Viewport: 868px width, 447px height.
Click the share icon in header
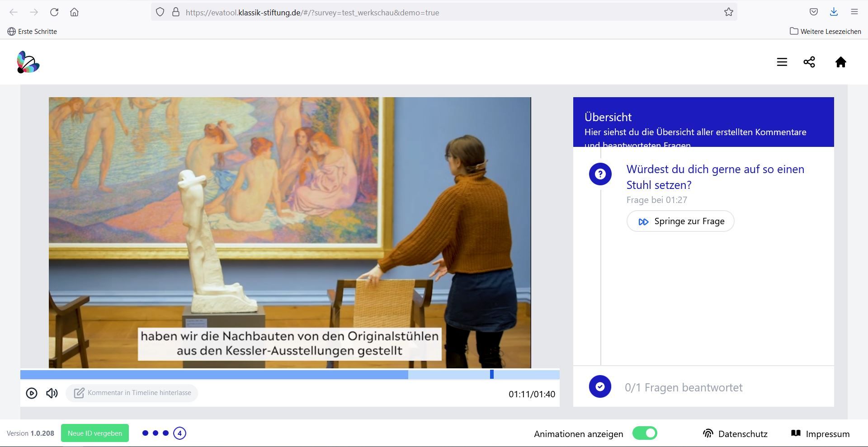[809, 62]
